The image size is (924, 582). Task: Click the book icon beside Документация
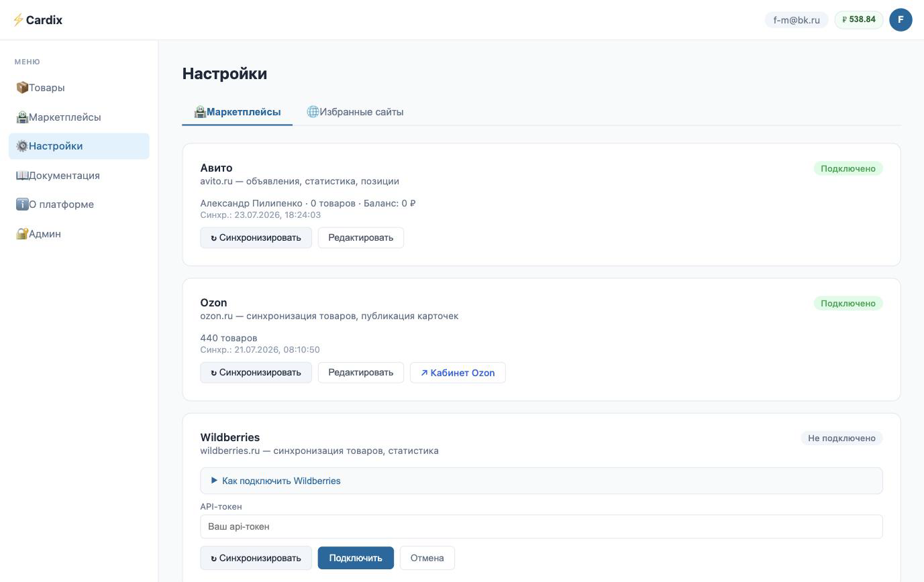pos(21,176)
